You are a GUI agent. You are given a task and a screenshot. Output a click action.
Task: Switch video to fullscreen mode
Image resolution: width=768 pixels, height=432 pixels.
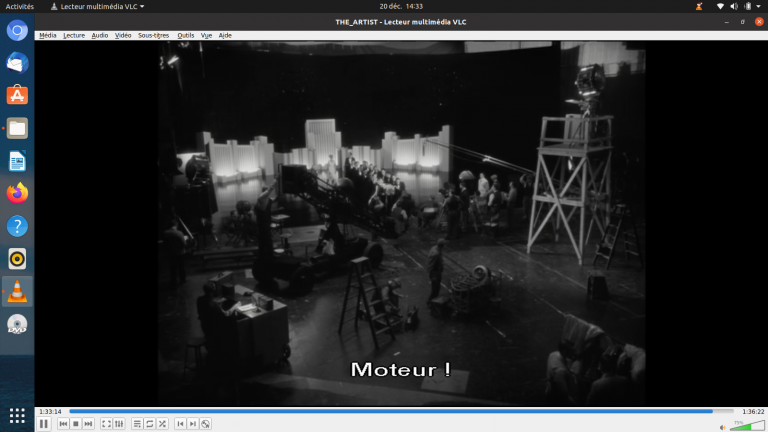pyautogui.click(x=107, y=424)
